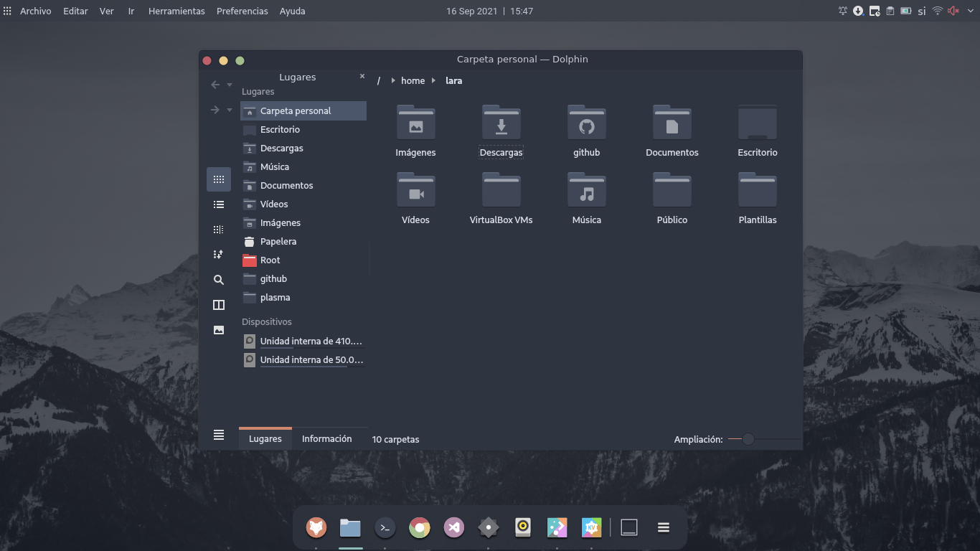Image resolution: width=980 pixels, height=551 pixels.
Task: Toggle image previews icon in toolbar
Action: 219,330
